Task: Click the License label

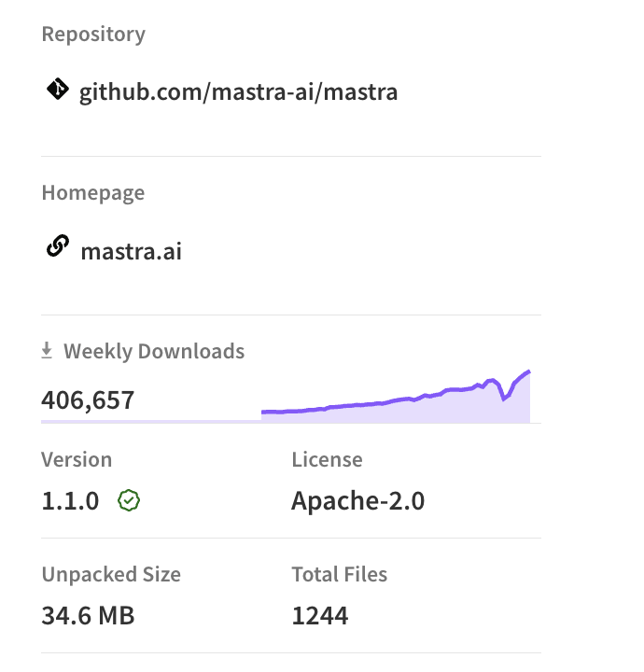Action: [328, 459]
